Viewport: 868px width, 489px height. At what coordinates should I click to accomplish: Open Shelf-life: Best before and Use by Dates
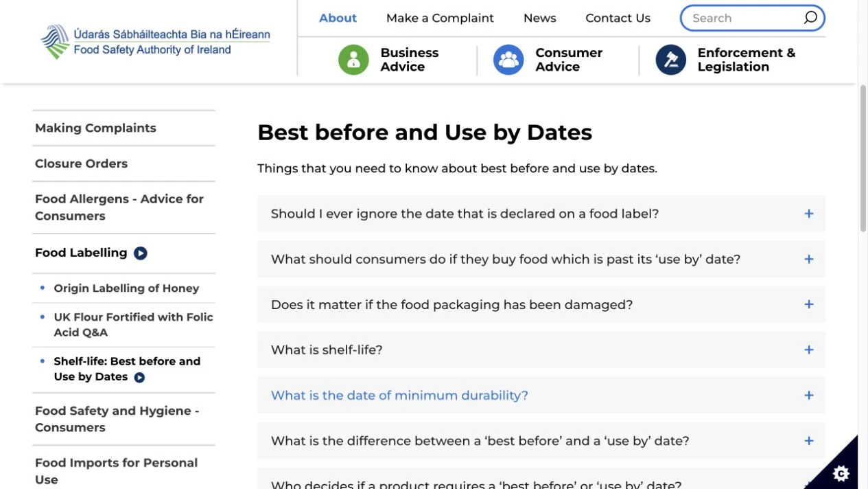click(x=127, y=369)
